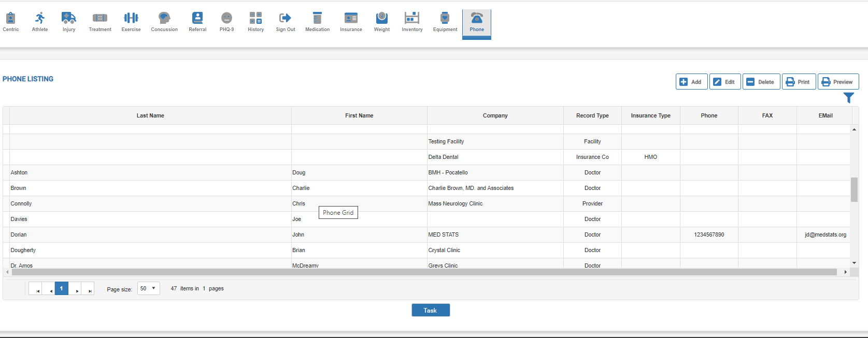Screen dimensions: 868x338
Task: Open the Inventory section
Action: point(412,22)
